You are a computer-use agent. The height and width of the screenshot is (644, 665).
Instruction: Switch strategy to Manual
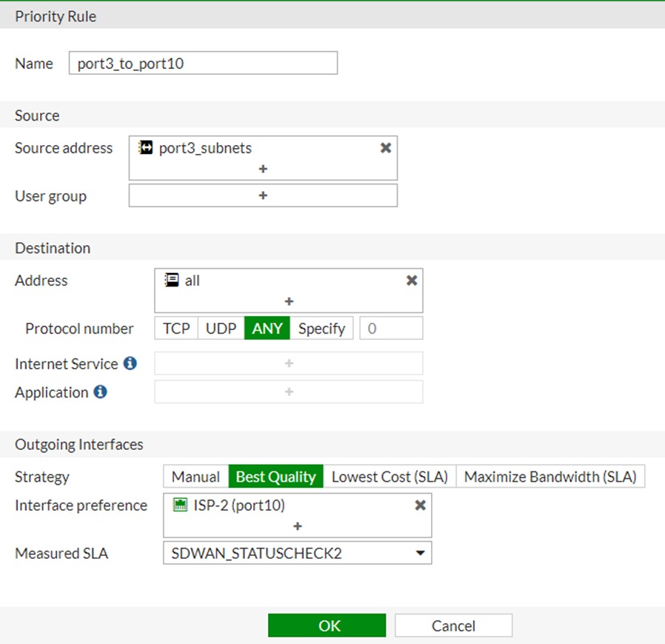196,477
